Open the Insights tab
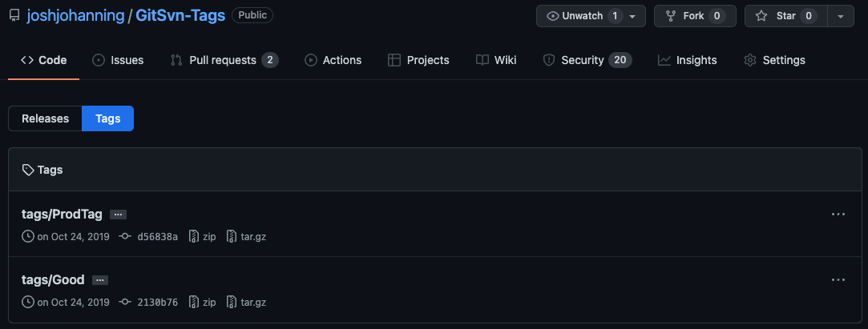 (x=687, y=60)
